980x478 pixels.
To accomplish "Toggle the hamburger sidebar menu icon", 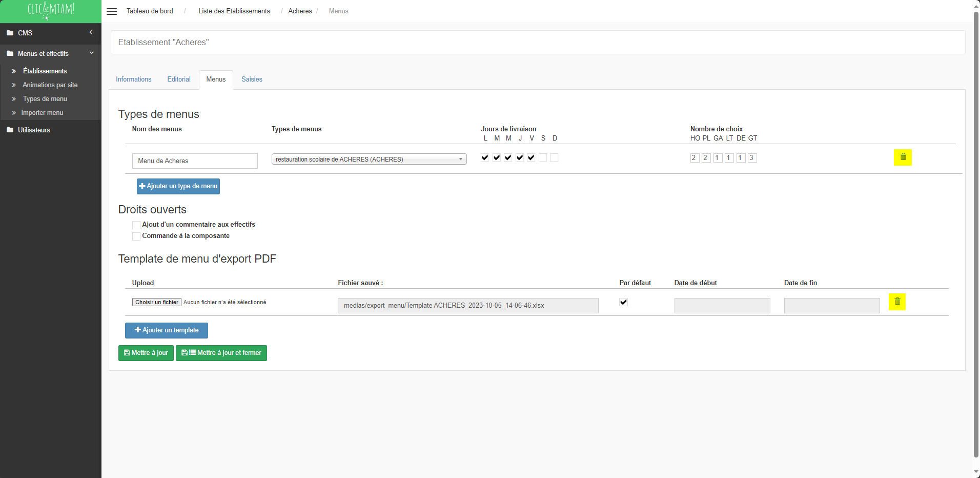I will tap(112, 11).
